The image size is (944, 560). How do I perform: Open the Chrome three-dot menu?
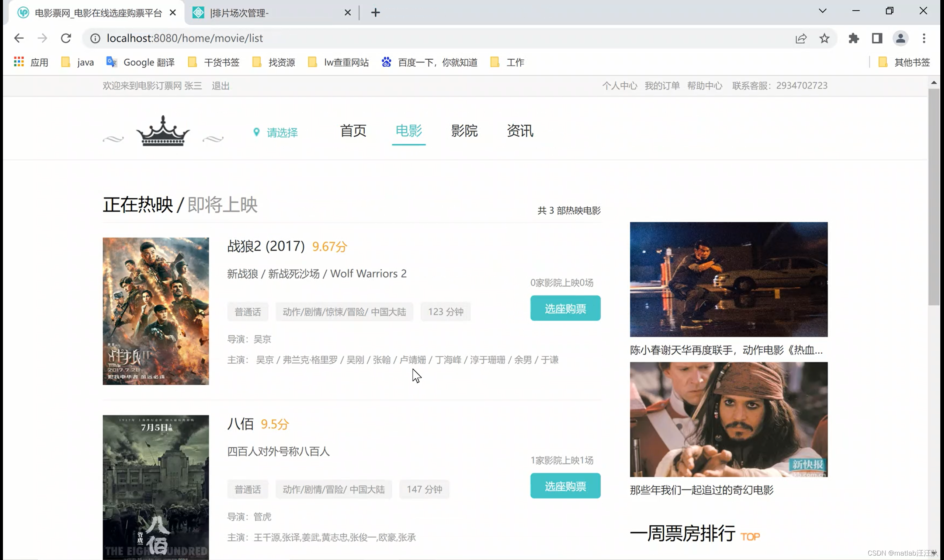(x=924, y=38)
